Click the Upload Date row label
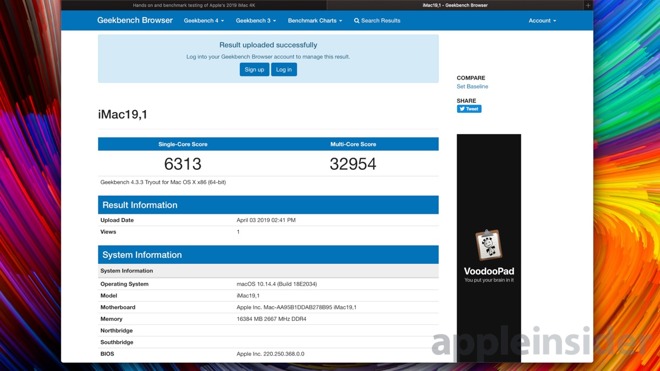660x371 pixels. 117,220
